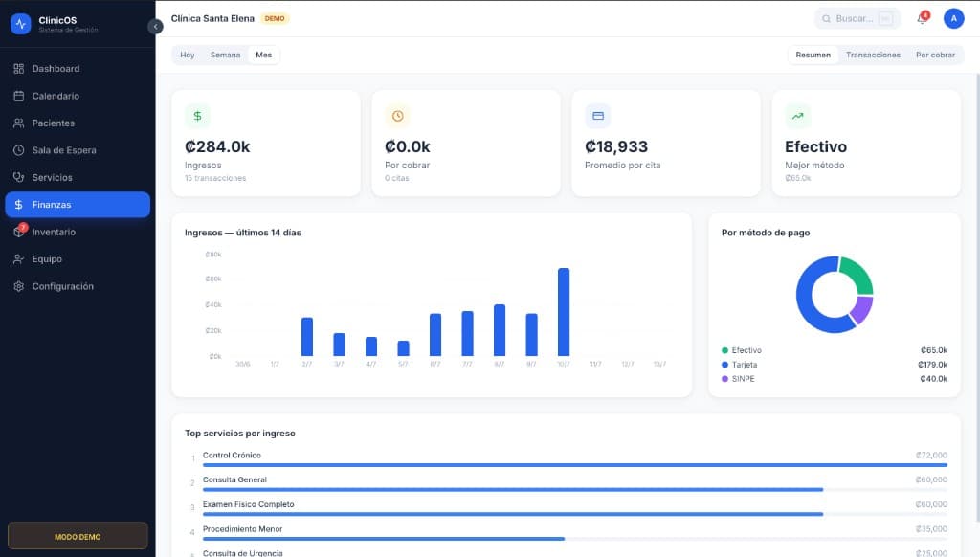Click the ClinicOS heartbeat logo icon
The width and height of the screenshot is (980, 557).
tap(21, 24)
